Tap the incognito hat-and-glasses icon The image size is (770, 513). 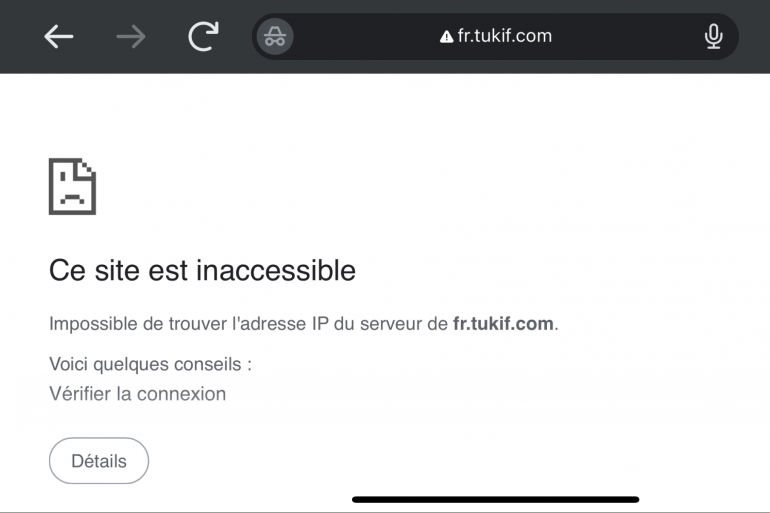(x=275, y=36)
